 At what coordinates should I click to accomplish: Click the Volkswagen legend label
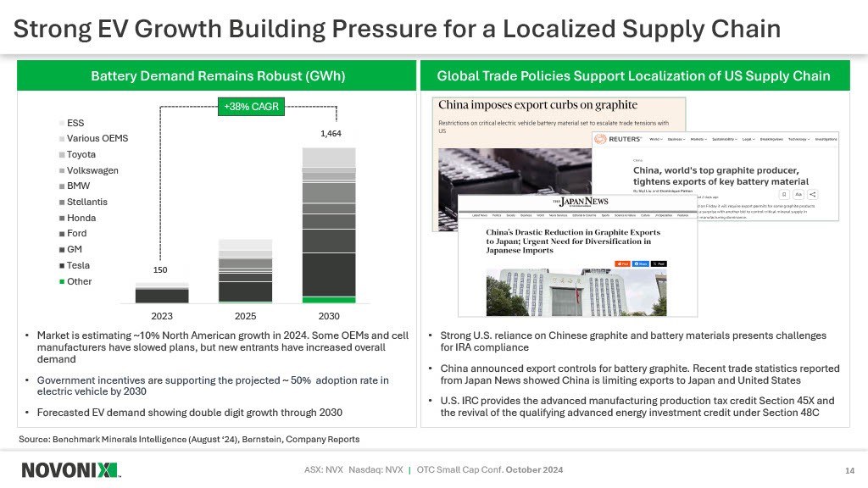92,170
